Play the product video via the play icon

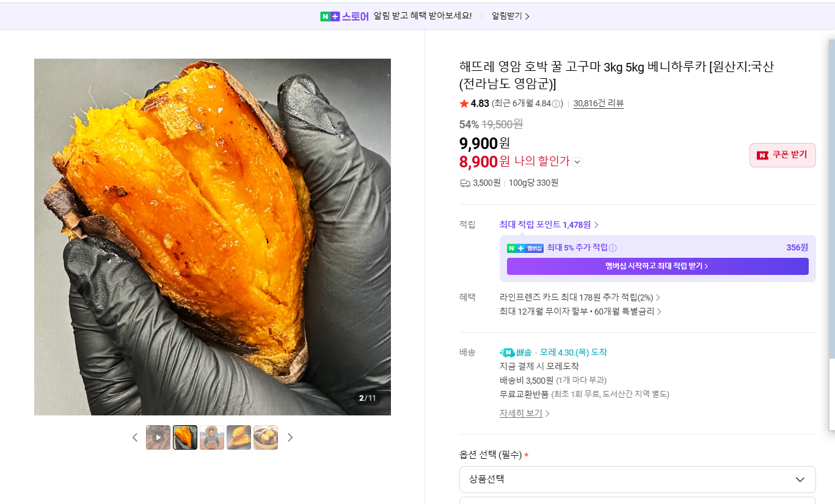158,437
